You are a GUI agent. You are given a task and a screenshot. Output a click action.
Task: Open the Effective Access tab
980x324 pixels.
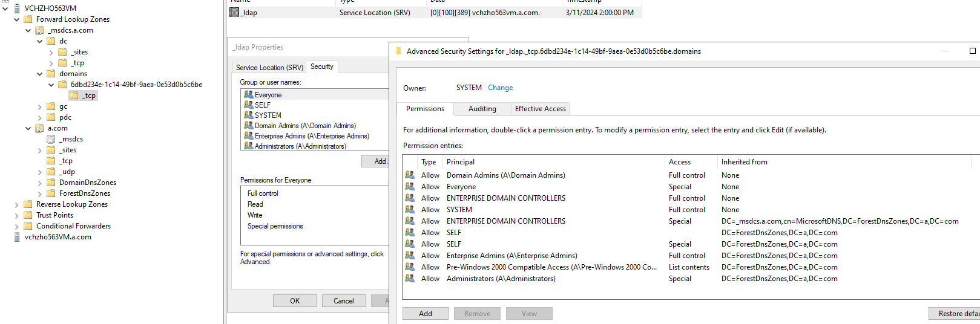pyautogui.click(x=541, y=109)
